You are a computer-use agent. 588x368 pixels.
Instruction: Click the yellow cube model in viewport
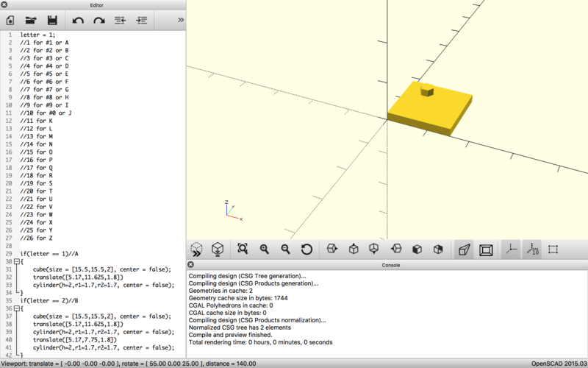[430, 110]
